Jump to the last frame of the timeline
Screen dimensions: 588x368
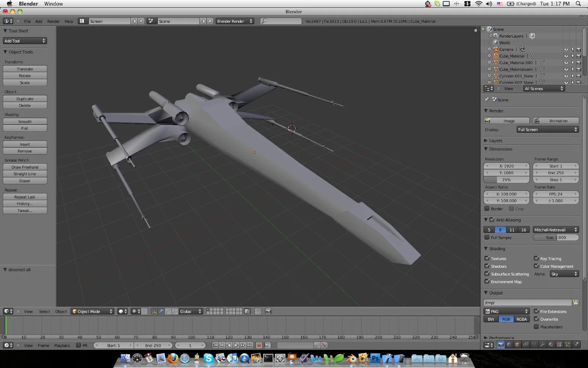[250, 345]
